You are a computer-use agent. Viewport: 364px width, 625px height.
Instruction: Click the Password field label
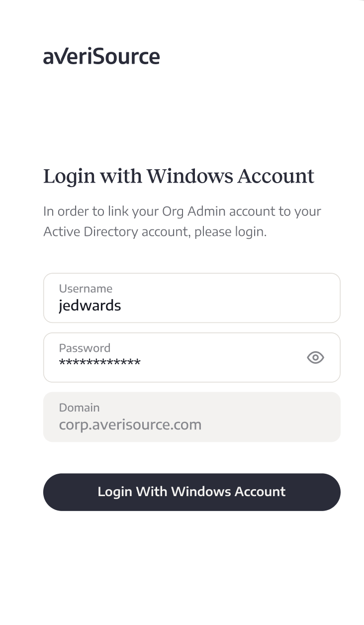point(85,348)
